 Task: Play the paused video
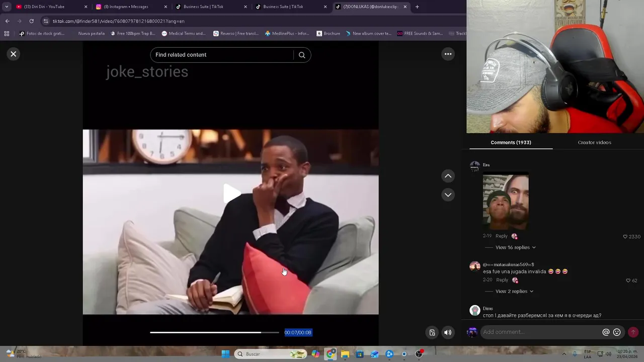tap(231, 194)
